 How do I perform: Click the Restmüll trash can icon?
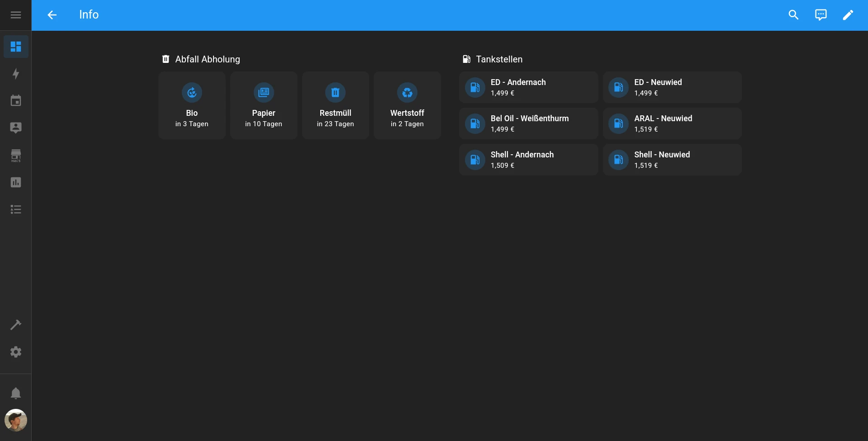[x=335, y=93]
